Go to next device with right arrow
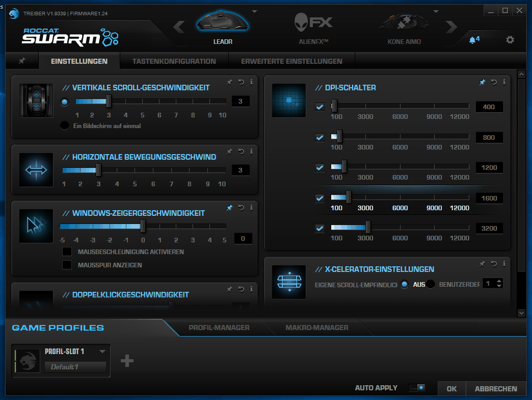 point(451,27)
